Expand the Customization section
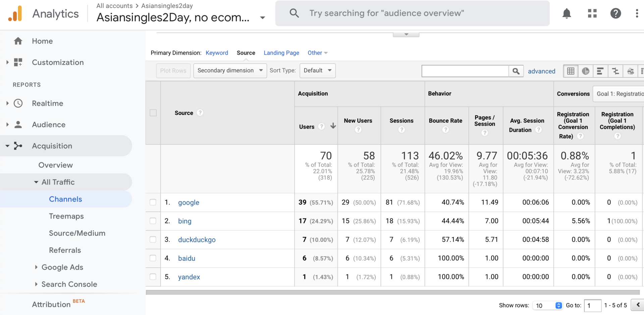Screen dimensions: 644x315 point(7,62)
